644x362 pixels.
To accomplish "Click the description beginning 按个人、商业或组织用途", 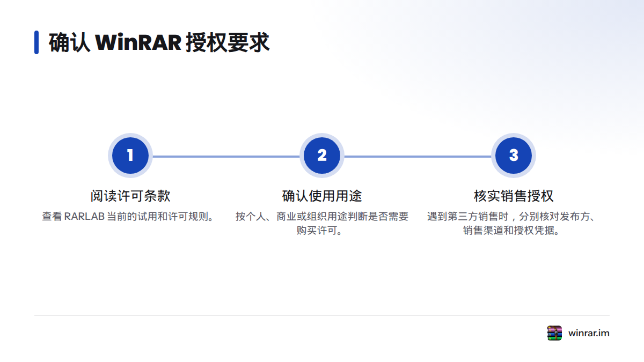I will (x=322, y=224).
